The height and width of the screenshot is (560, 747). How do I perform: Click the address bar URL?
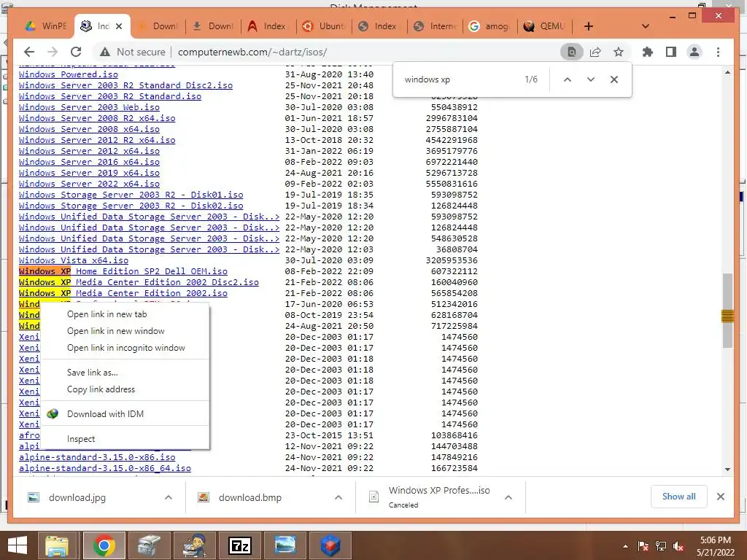[252, 52]
